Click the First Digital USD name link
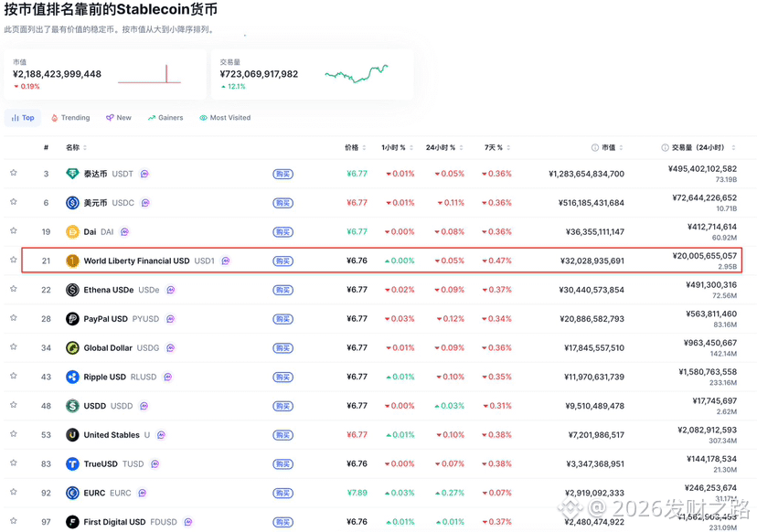The height and width of the screenshot is (532, 757). 114,522
